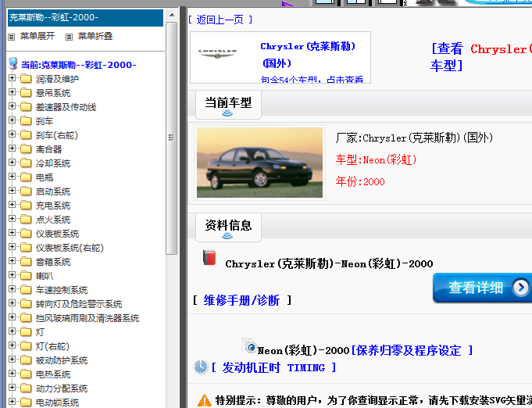532x408 pixels.
Task: Click the folder icon for 悬吊系统
Action: (26, 93)
